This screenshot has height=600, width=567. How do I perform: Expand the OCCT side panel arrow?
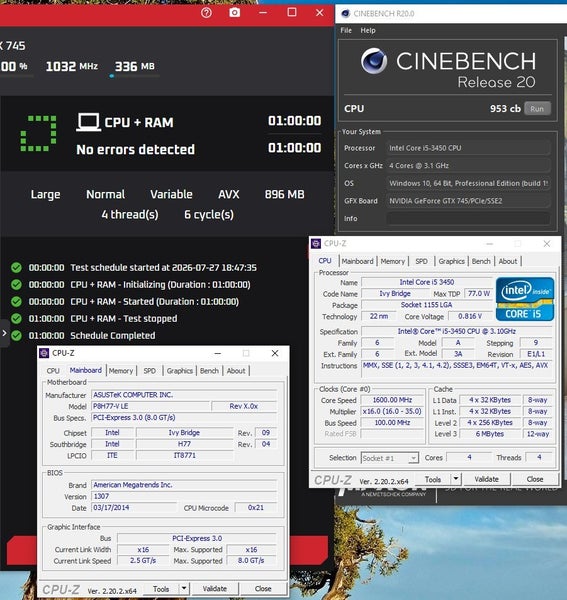point(4,333)
